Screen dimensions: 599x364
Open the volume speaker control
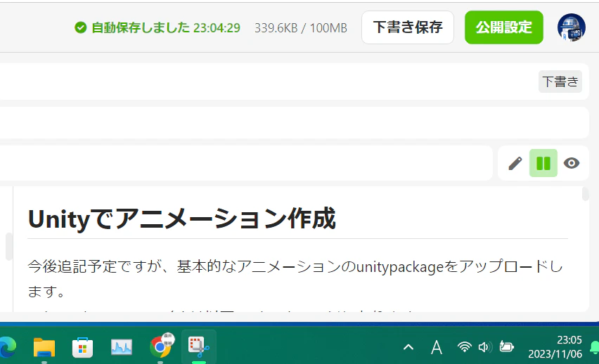(485, 347)
